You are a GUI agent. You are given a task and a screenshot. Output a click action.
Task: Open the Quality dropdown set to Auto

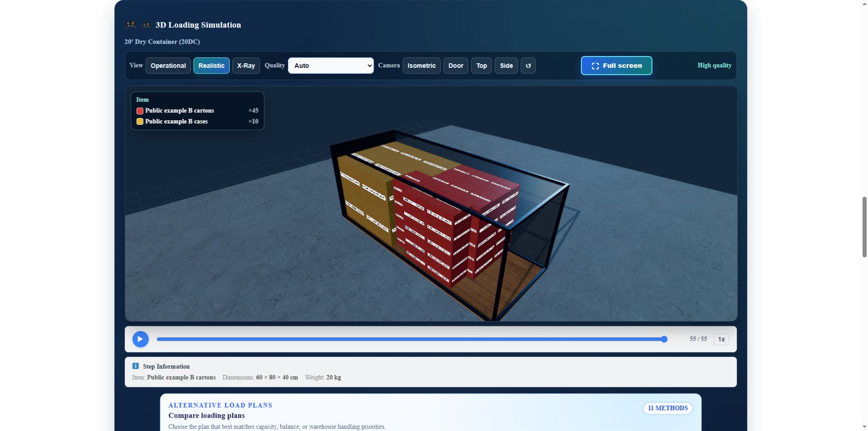point(331,66)
